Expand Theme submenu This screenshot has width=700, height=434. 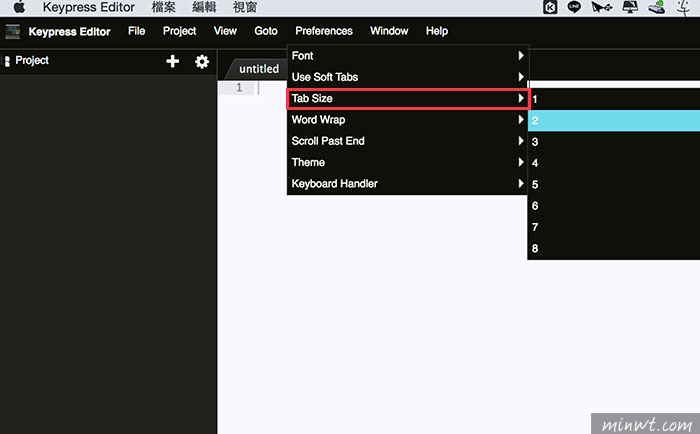pos(408,163)
